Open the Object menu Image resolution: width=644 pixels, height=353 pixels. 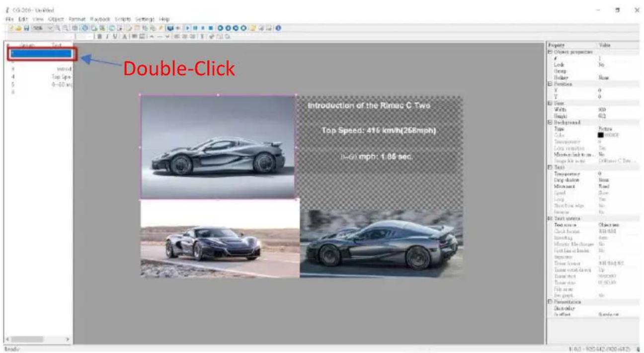click(x=56, y=19)
